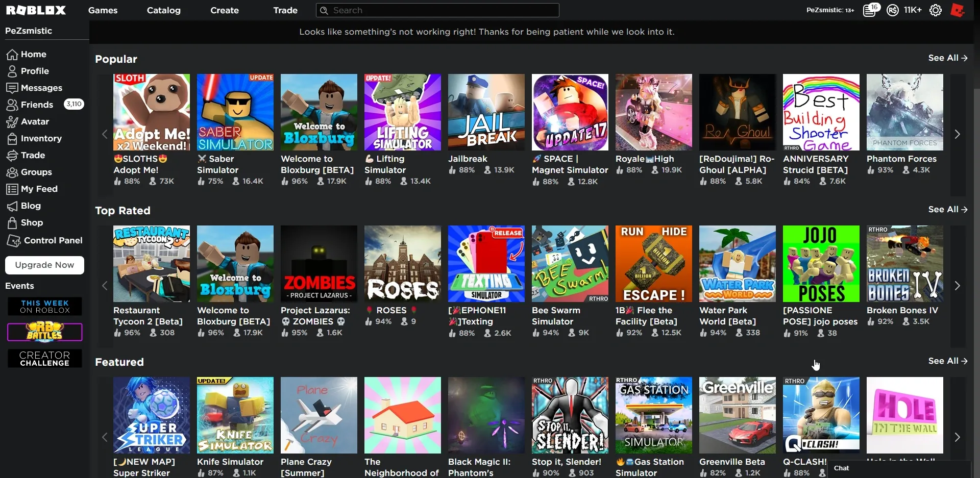Open Saber Simulator game thumbnail

click(235, 112)
